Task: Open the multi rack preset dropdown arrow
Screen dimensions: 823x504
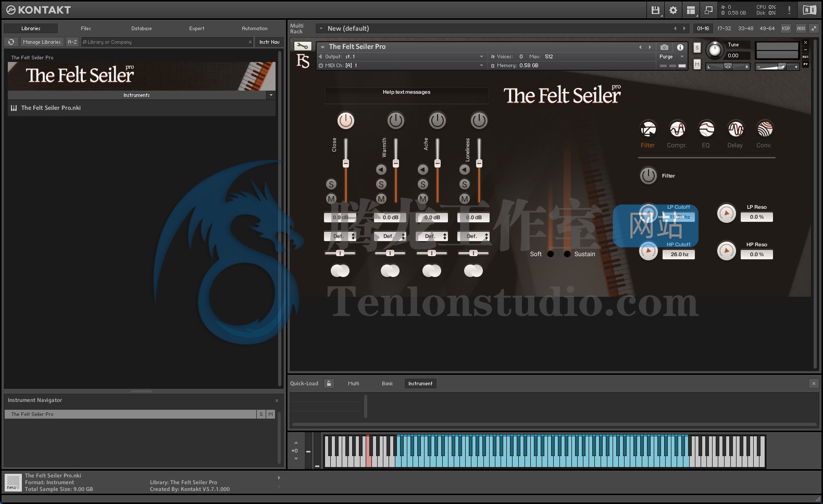Action: click(x=321, y=29)
